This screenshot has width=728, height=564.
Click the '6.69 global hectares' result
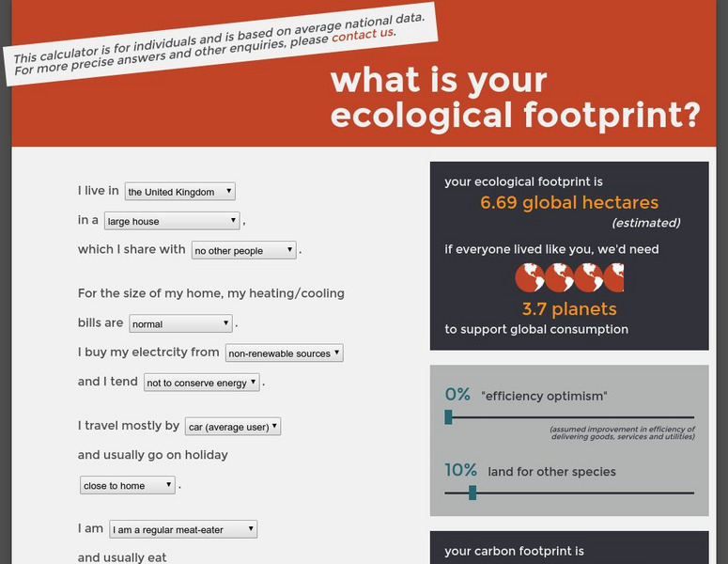[x=569, y=203]
